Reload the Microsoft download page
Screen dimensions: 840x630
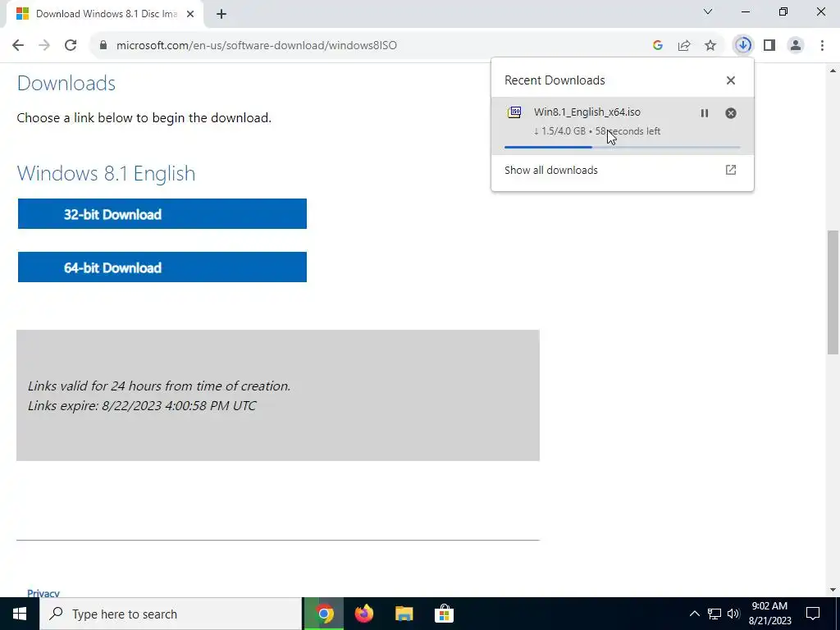tap(71, 45)
